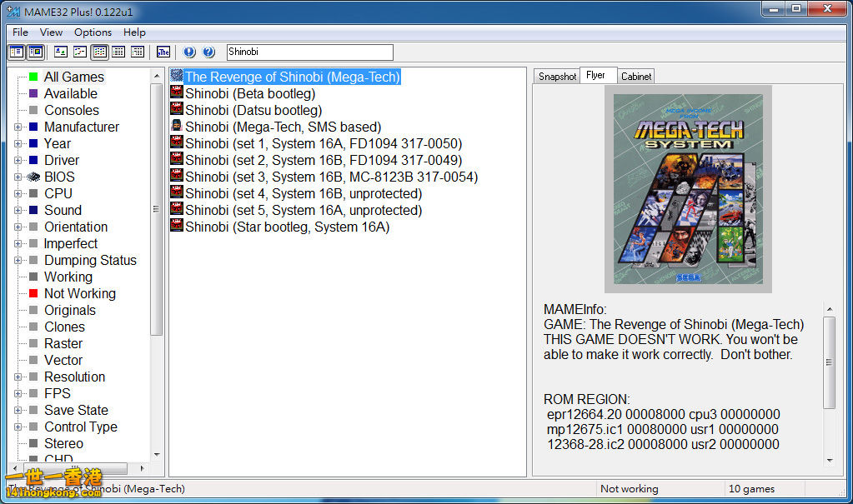Click the help question mark icon
The height and width of the screenshot is (504, 853).
(208, 52)
